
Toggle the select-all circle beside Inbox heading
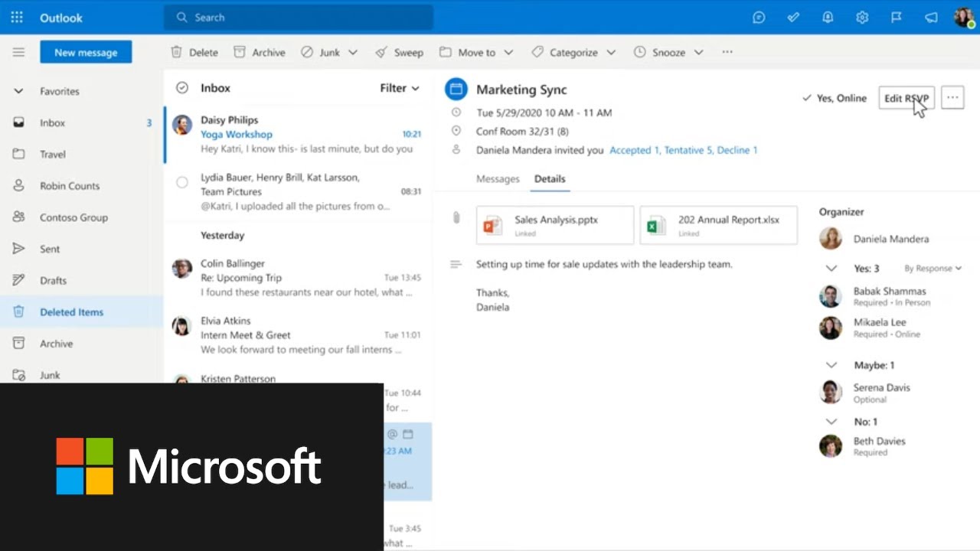pyautogui.click(x=182, y=88)
